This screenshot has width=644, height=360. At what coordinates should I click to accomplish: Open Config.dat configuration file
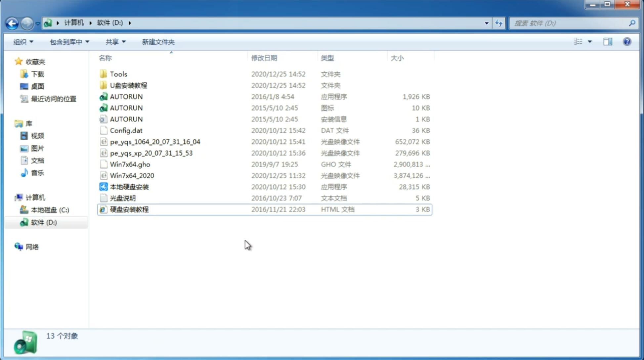[126, 130]
